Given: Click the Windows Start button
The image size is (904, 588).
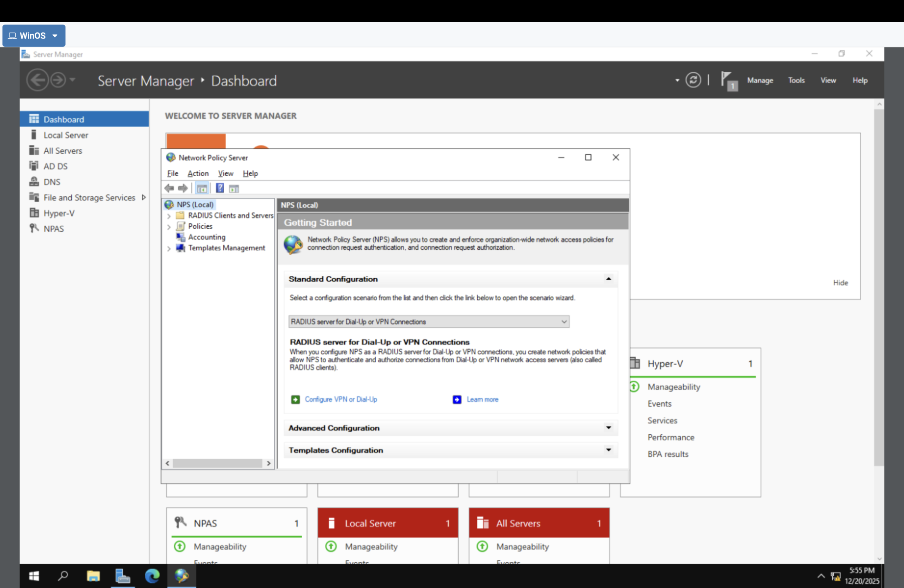Looking at the screenshot, I should tap(34, 576).
